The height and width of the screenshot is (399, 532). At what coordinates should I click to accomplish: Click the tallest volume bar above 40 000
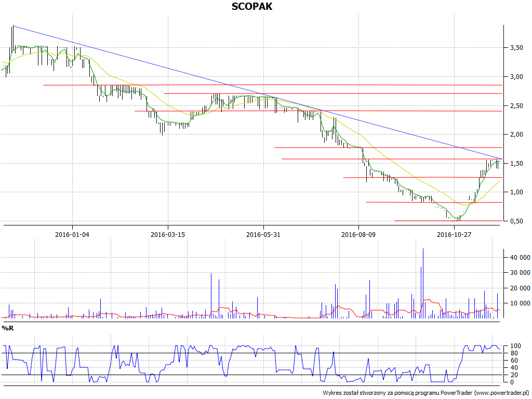click(x=423, y=283)
